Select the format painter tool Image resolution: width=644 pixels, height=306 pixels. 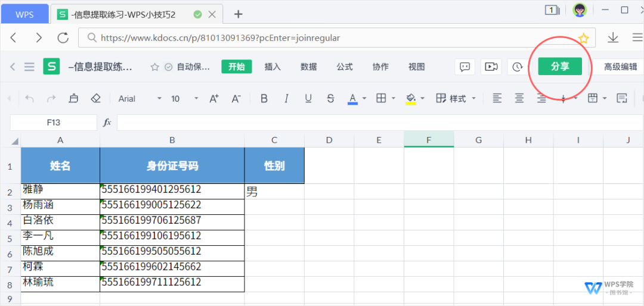pyautogui.click(x=73, y=99)
